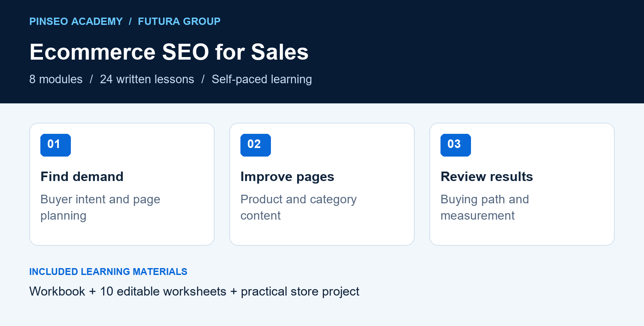This screenshot has width=644, height=326.
Task: Click the 01 number badge
Action: [55, 145]
